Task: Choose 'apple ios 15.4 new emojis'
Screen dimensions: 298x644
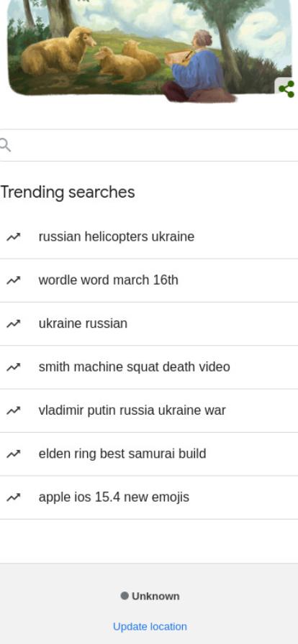Action: coord(149,497)
